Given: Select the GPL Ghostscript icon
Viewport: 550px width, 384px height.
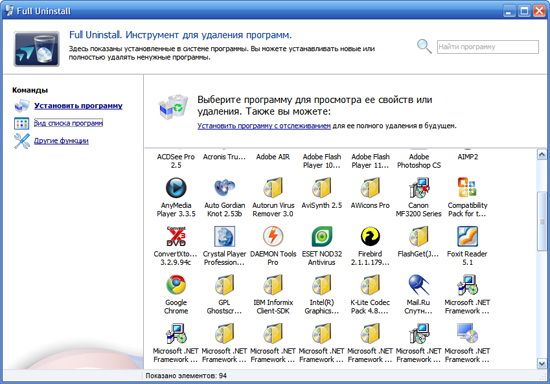Looking at the screenshot, I should tap(224, 284).
